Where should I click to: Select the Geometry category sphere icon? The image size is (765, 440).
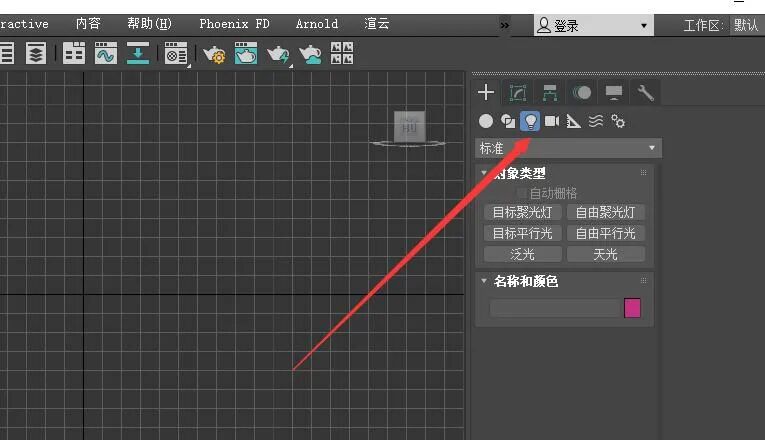486,121
